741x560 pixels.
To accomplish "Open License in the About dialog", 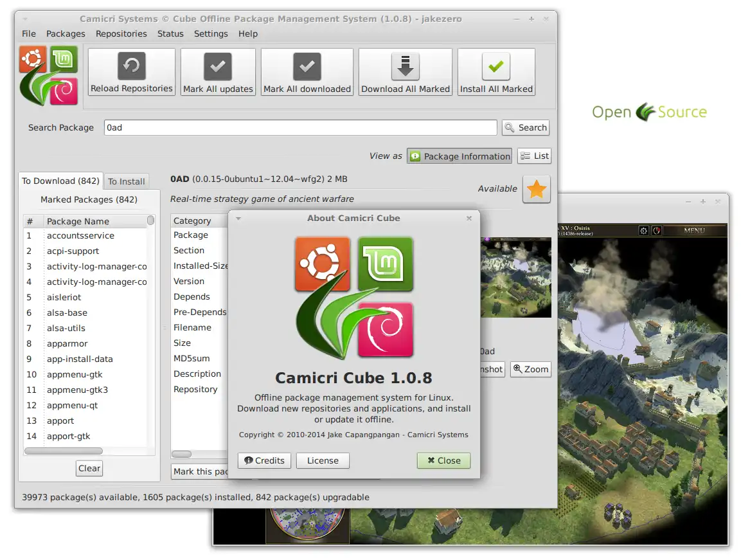I will point(323,461).
